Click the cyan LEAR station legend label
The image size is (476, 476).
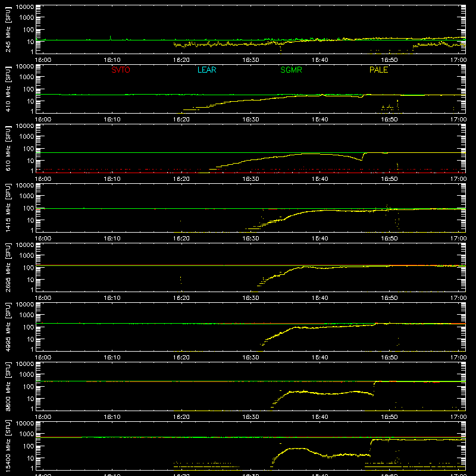point(206,70)
